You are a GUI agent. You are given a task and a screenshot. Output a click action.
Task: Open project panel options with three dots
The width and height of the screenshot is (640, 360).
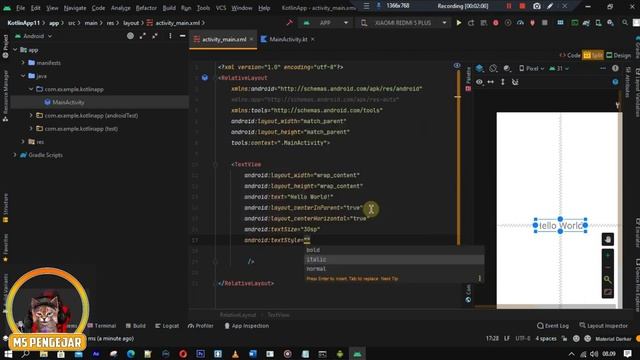tap(170, 36)
